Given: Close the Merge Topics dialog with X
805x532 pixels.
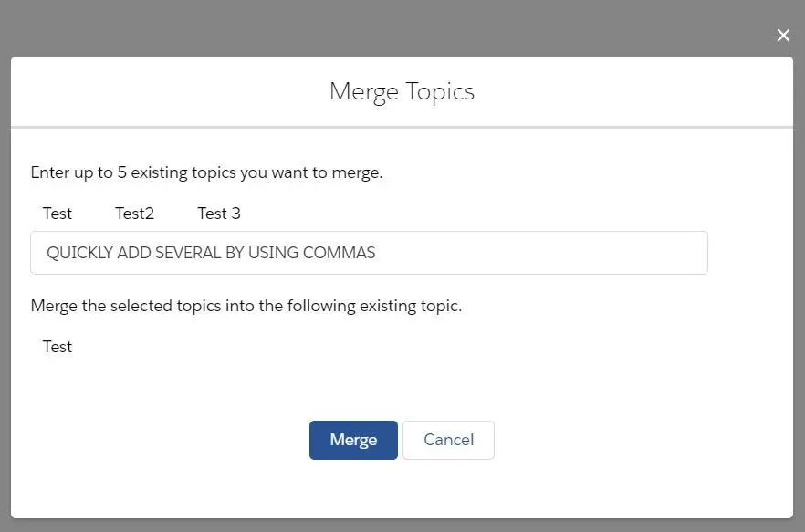Looking at the screenshot, I should pyautogui.click(x=783, y=36).
